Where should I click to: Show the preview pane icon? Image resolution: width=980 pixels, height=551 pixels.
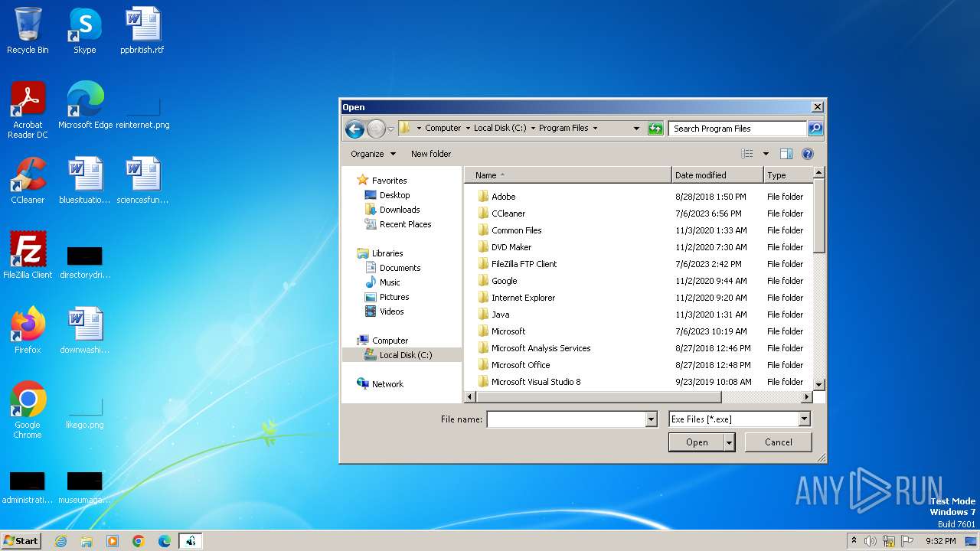tap(786, 154)
